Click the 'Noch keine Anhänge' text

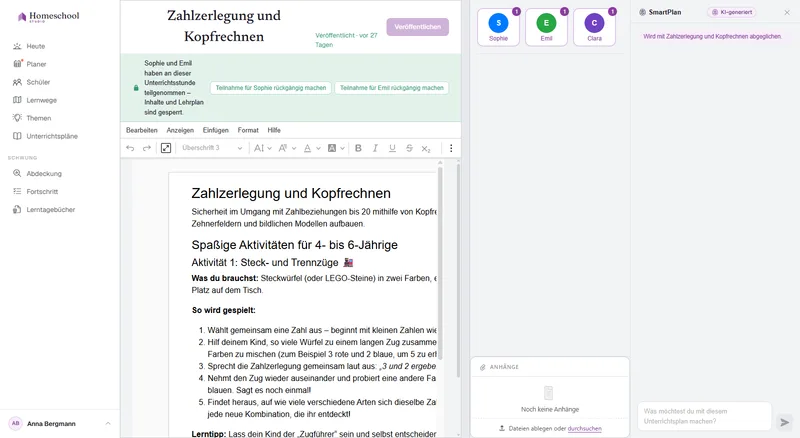pos(550,409)
